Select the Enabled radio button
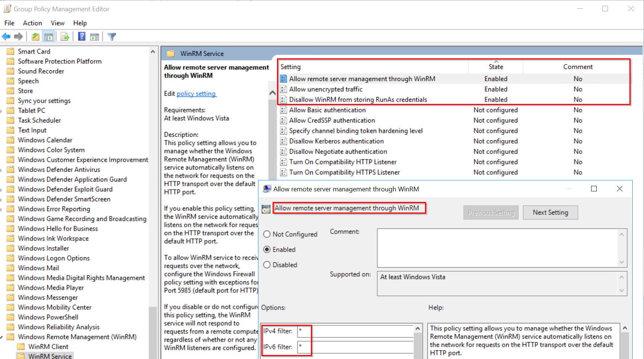 (x=267, y=250)
